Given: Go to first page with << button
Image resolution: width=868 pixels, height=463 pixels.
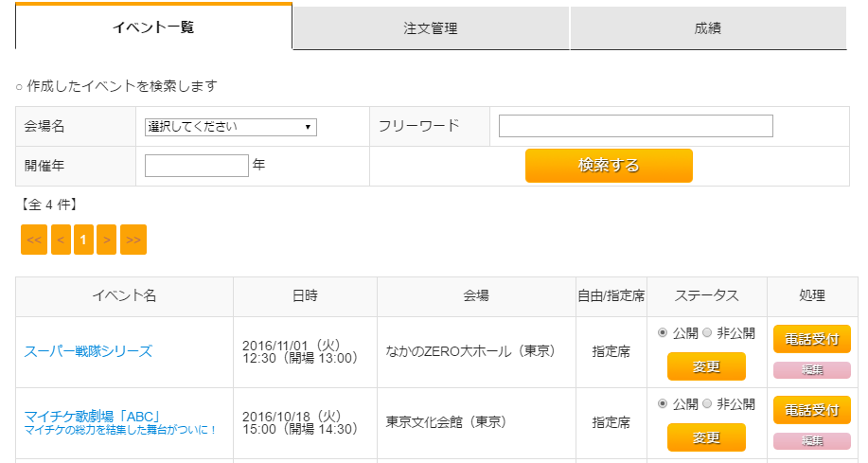Looking at the screenshot, I should point(34,240).
